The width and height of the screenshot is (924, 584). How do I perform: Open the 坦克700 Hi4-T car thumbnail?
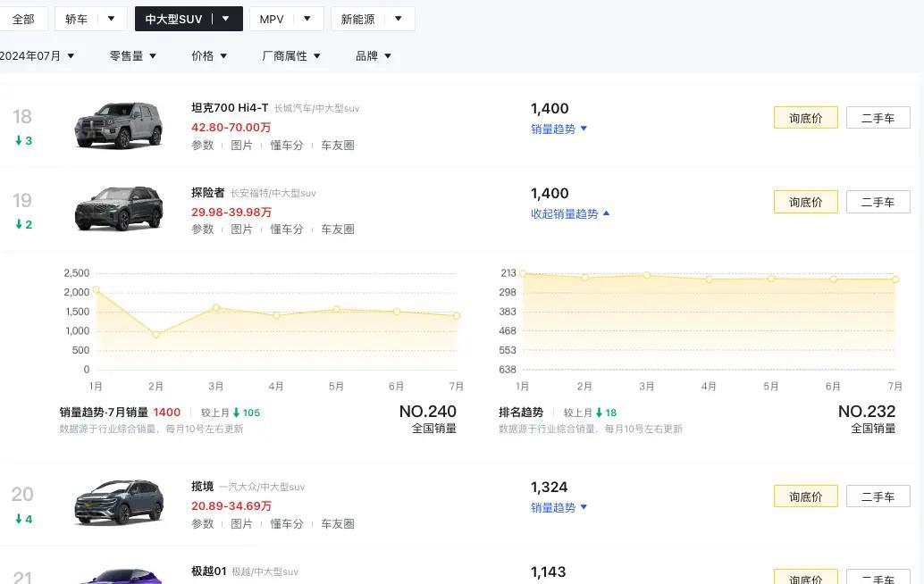point(119,125)
